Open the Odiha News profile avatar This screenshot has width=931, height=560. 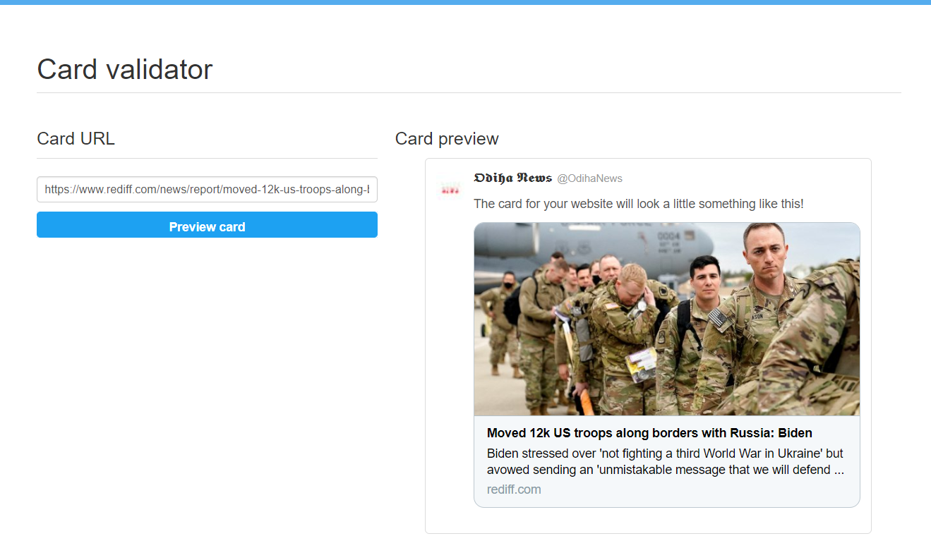point(450,188)
